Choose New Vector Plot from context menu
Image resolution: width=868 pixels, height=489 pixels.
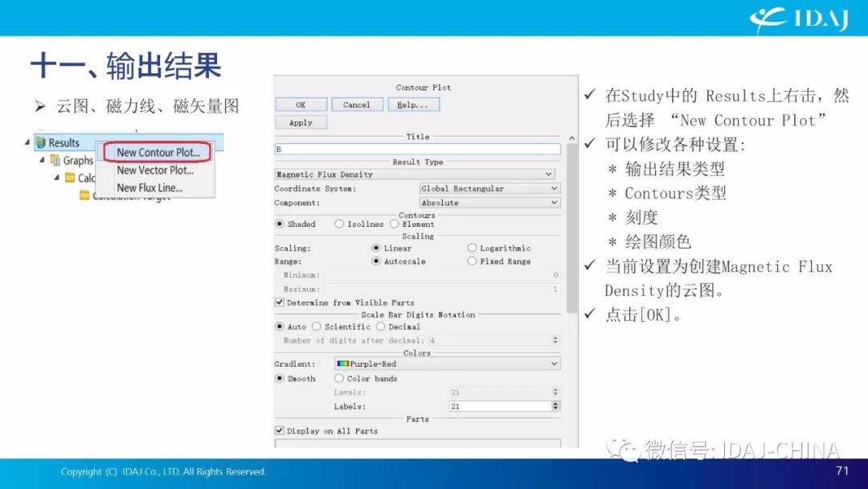click(155, 170)
